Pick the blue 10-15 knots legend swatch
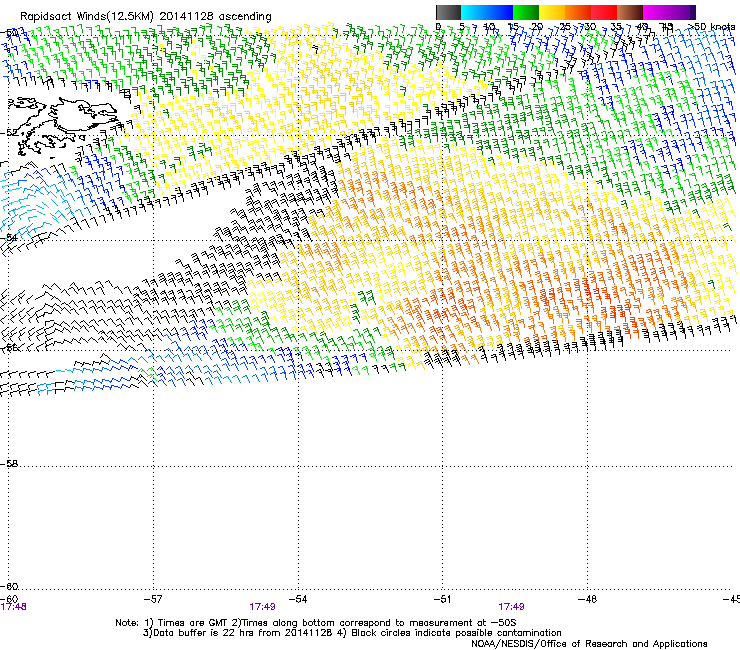740x650 pixels. point(500,12)
